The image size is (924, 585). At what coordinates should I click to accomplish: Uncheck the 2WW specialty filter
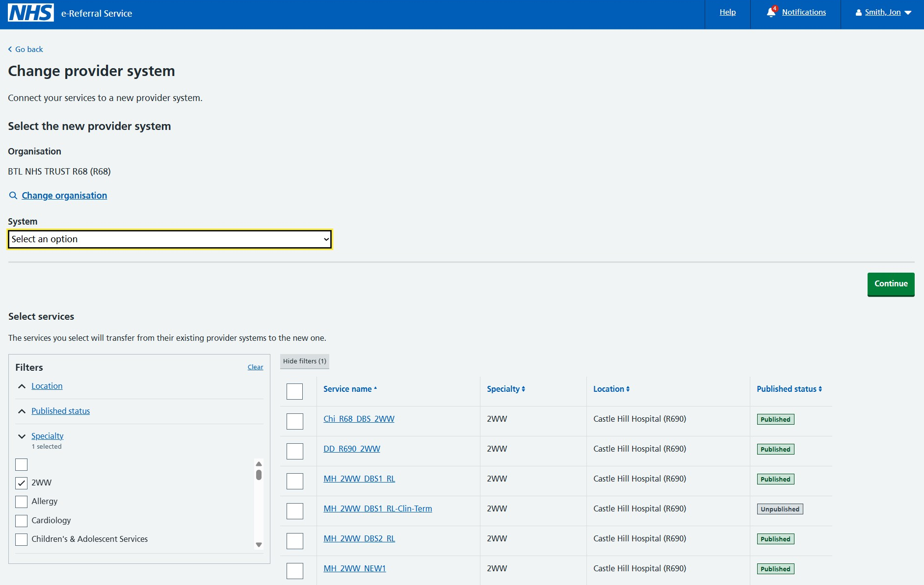coord(22,483)
